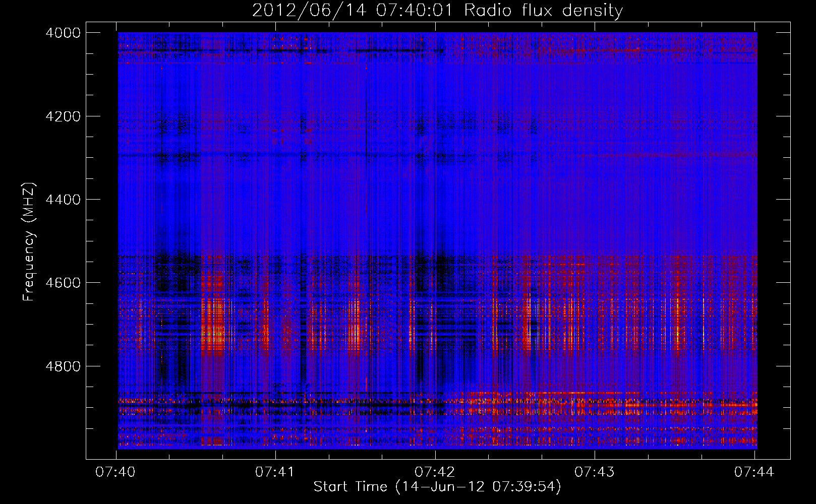This screenshot has width=816, height=504.
Task: Select the 4400 frequency axis label
Action: pos(63,200)
